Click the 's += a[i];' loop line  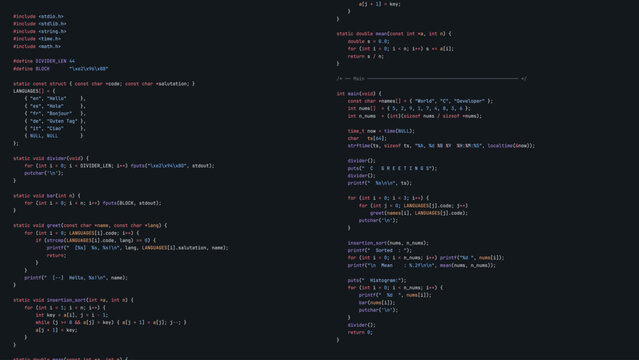pyautogui.click(x=401, y=49)
